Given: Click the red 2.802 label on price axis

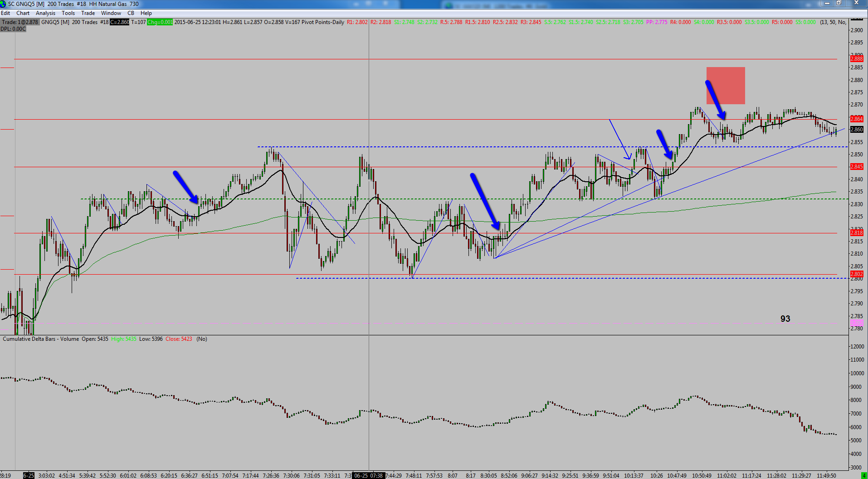Looking at the screenshot, I should [x=857, y=274].
